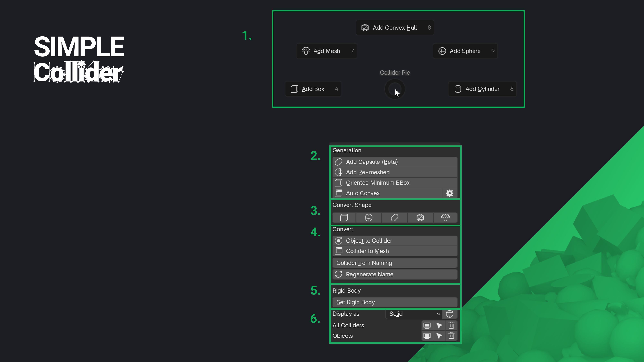
Task: Open the Auto Convex settings gear
Action: (x=450, y=193)
